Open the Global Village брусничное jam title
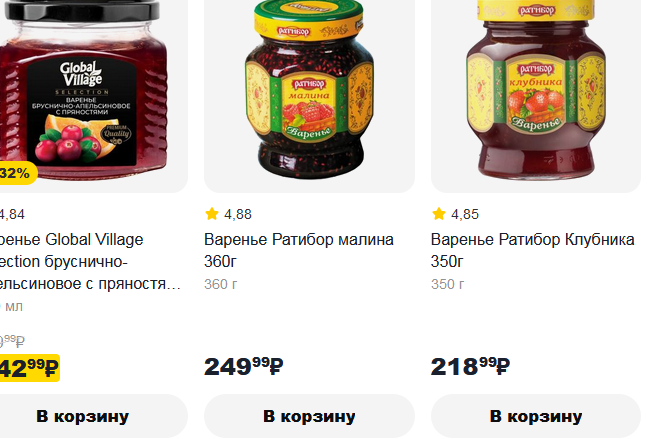The height and width of the screenshot is (439, 657). [90, 261]
